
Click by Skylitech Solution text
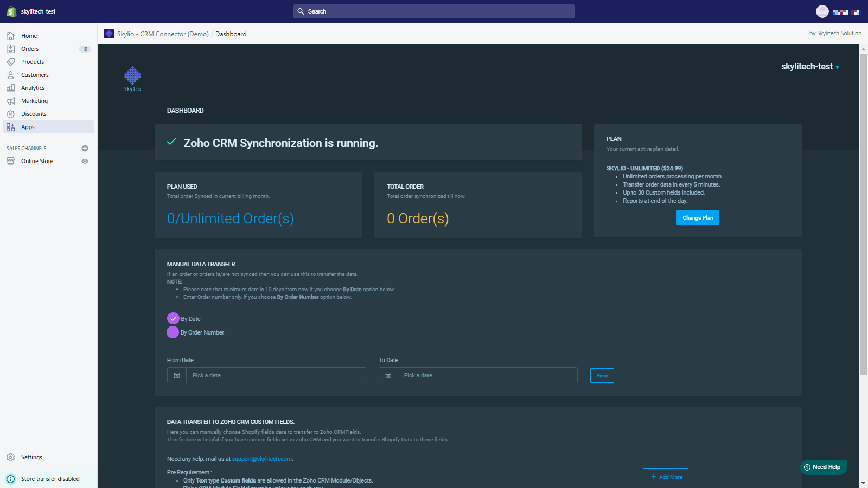835,33
